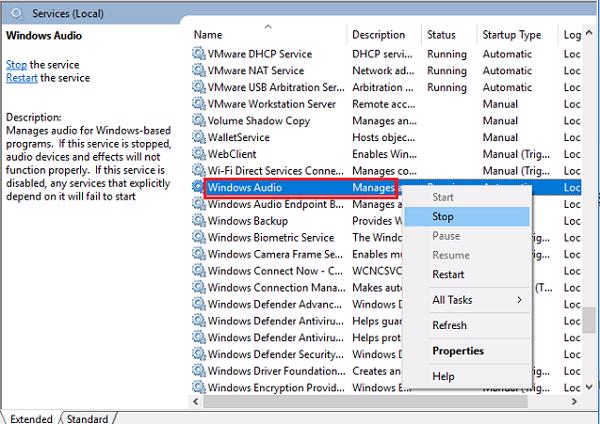
Task: Select the Windows Biometric Service name
Action: 271,238
